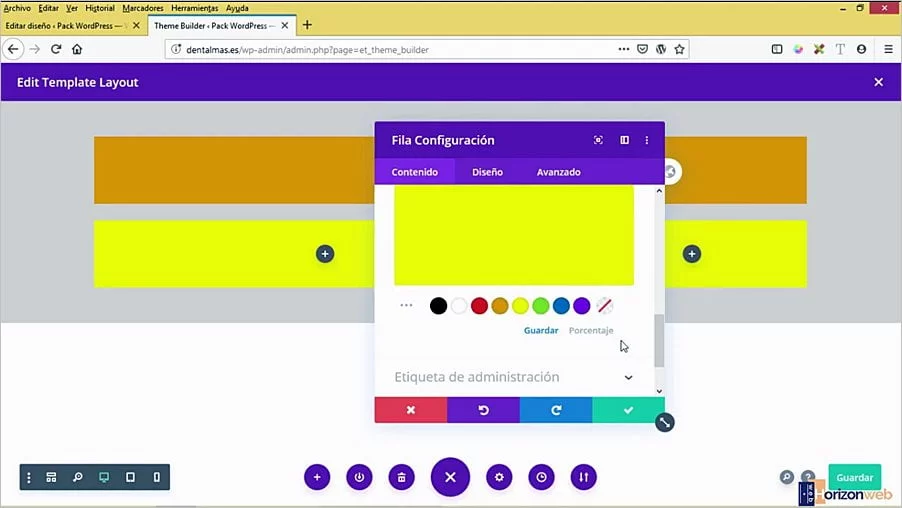The image size is (902, 508).
Task: Click the purple plus load-from-library button
Action: pyautogui.click(x=317, y=478)
